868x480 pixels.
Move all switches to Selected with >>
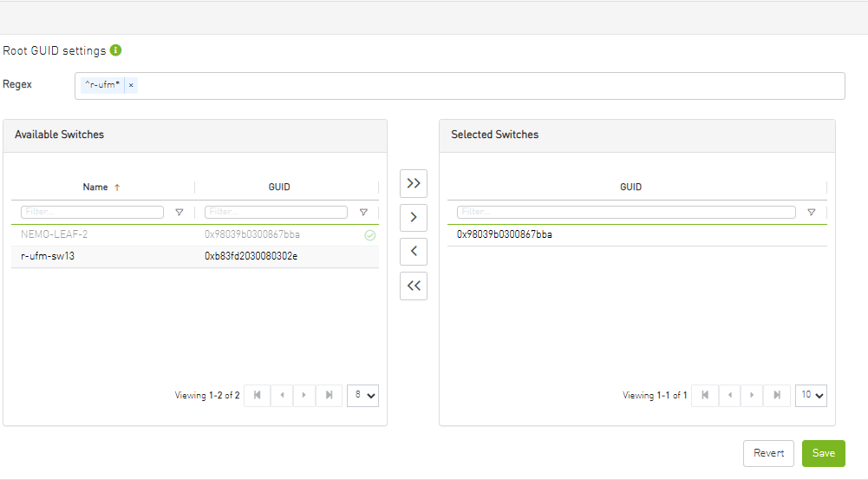pyautogui.click(x=414, y=183)
